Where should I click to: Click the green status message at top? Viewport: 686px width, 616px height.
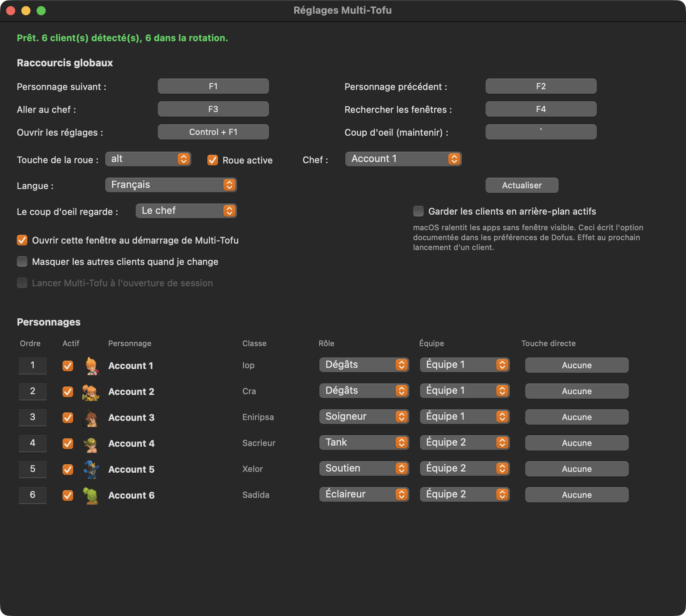pos(122,38)
